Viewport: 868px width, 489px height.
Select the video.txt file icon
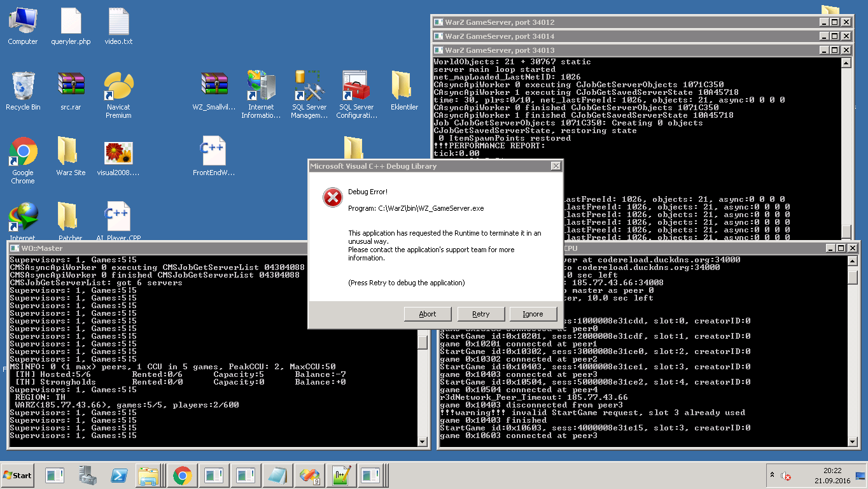click(x=118, y=27)
